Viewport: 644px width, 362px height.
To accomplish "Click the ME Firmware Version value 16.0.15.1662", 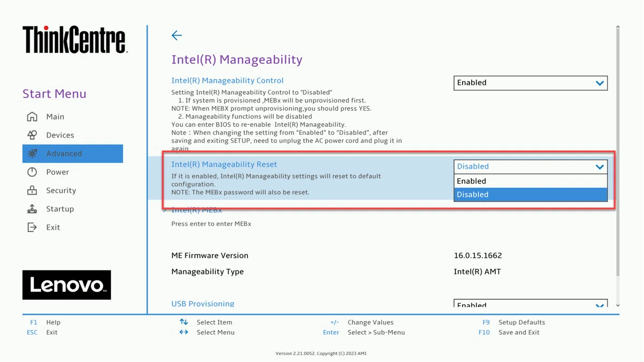I will point(478,256).
